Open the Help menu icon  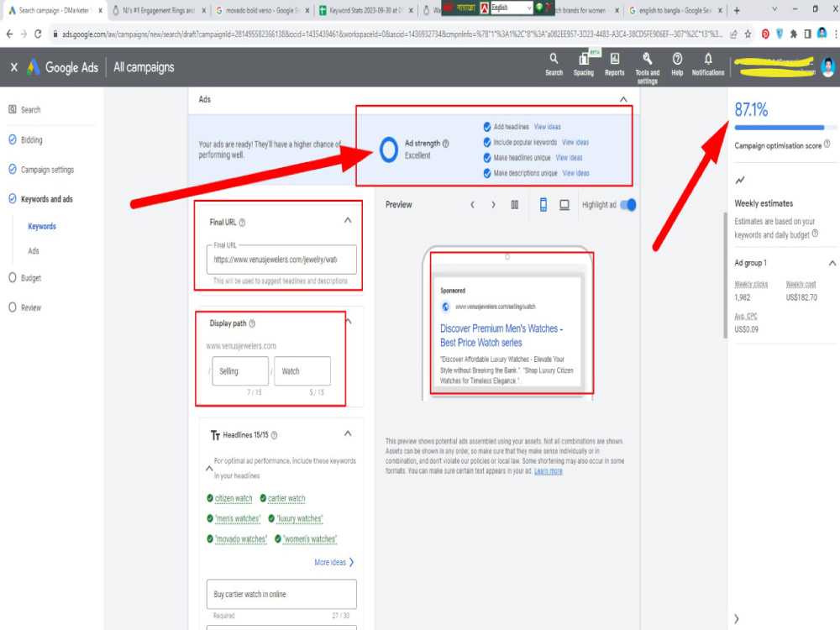click(x=677, y=65)
